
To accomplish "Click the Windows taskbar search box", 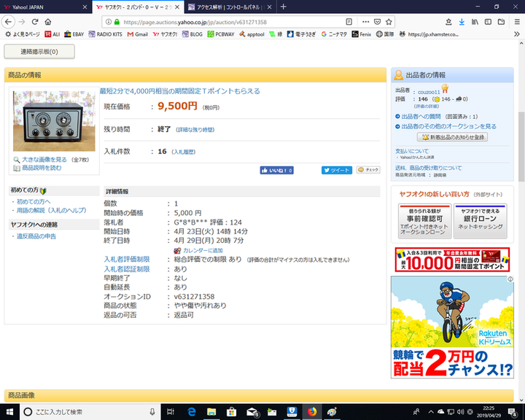I will pyautogui.click(x=80, y=412).
